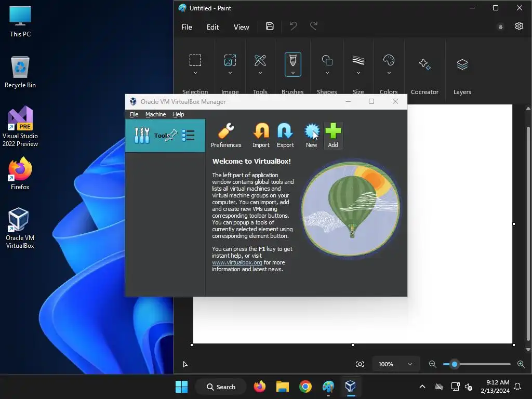Click the zoom in magnifier
This screenshot has height=399, width=532.
pos(521,364)
